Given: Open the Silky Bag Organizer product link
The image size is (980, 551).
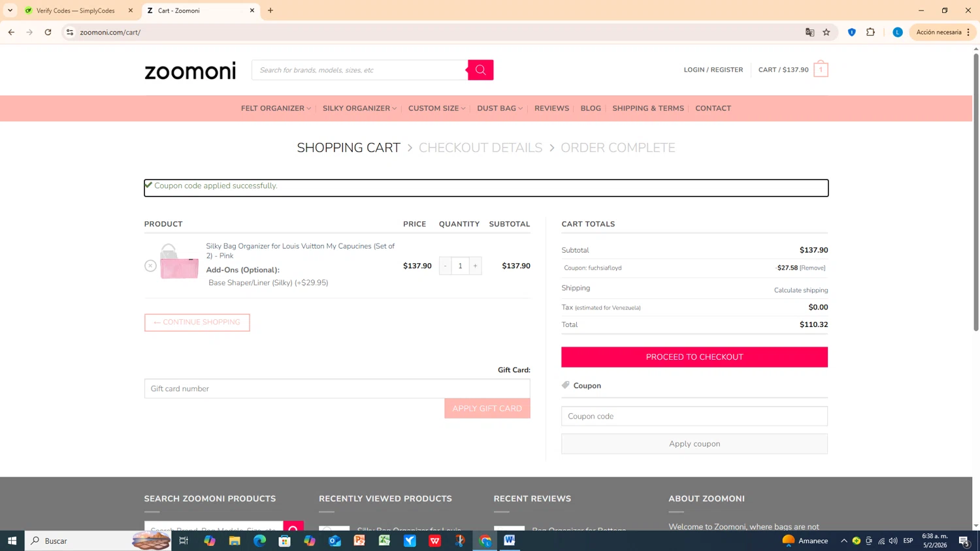Looking at the screenshot, I should pyautogui.click(x=301, y=251).
